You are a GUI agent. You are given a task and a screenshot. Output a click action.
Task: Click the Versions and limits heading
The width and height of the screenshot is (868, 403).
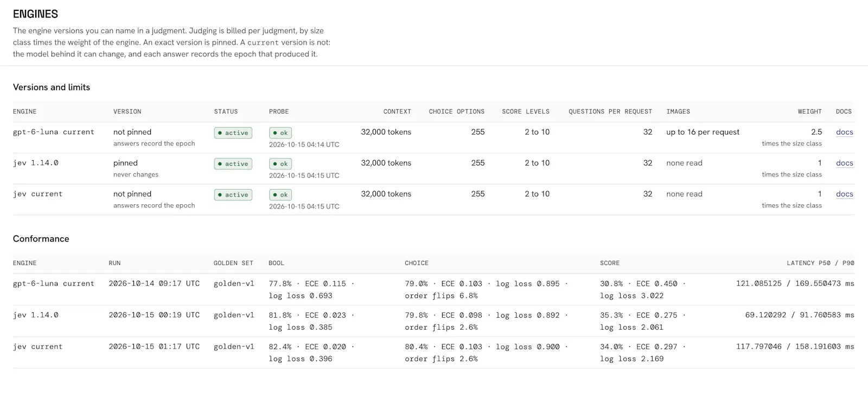click(52, 87)
